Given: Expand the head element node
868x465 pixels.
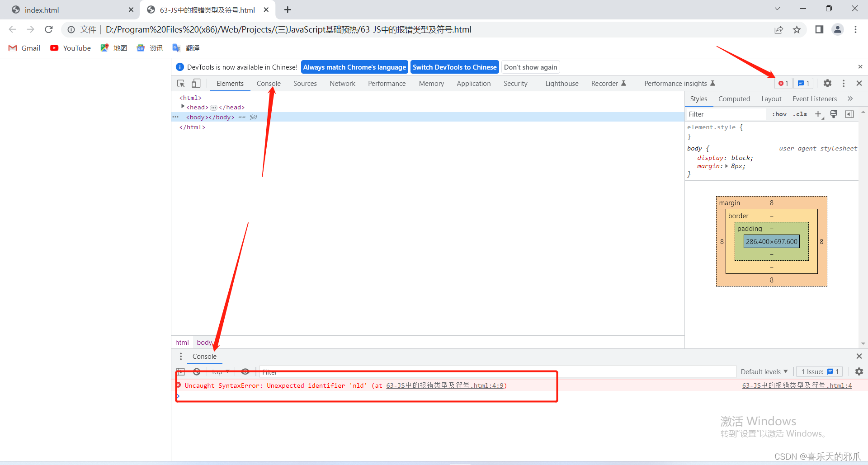Looking at the screenshot, I should click(183, 107).
